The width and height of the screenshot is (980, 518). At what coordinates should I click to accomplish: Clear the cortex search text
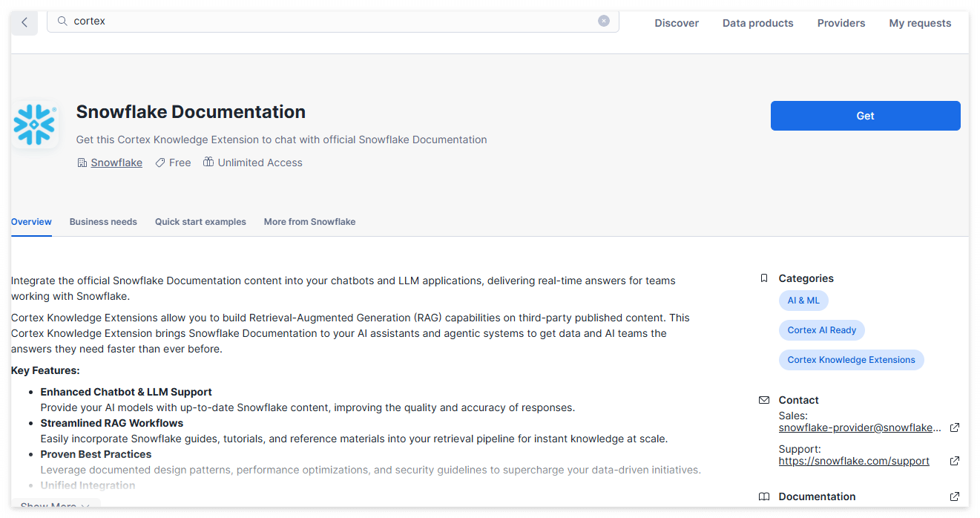(604, 21)
